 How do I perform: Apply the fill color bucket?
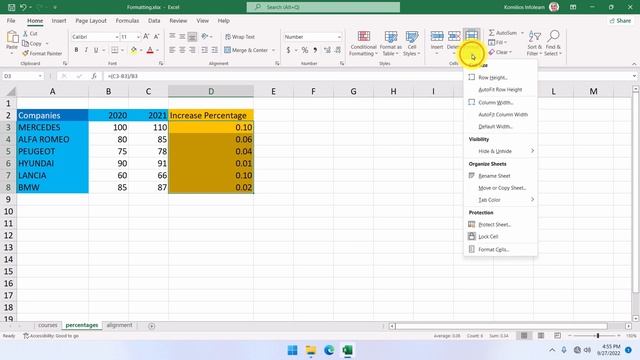pyautogui.click(x=133, y=50)
